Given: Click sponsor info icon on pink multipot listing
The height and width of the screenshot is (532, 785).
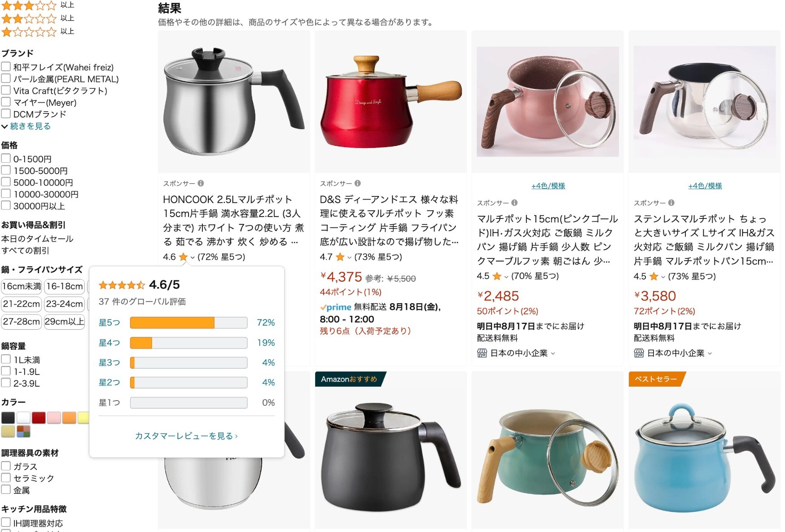Looking at the screenshot, I should pyautogui.click(x=514, y=203).
